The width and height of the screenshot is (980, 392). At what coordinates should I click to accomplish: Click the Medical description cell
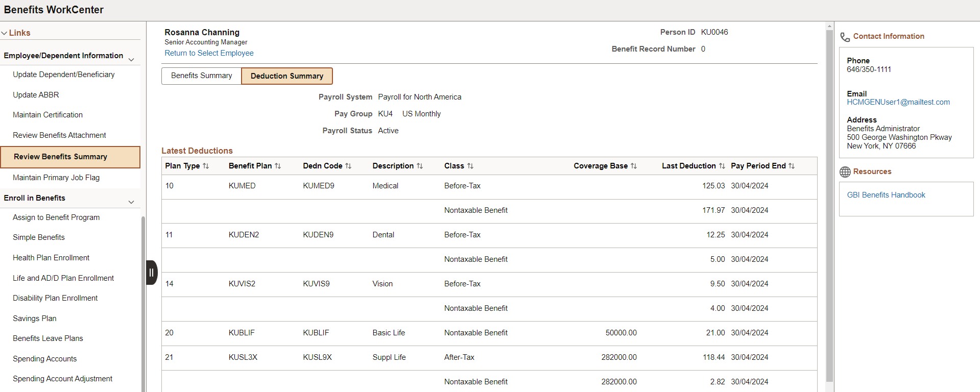pos(386,186)
